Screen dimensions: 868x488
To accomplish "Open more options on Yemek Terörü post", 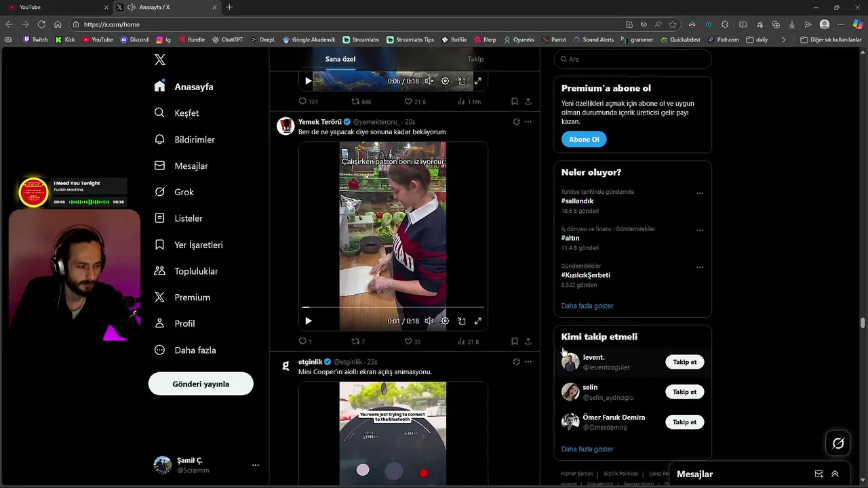I will tap(528, 122).
